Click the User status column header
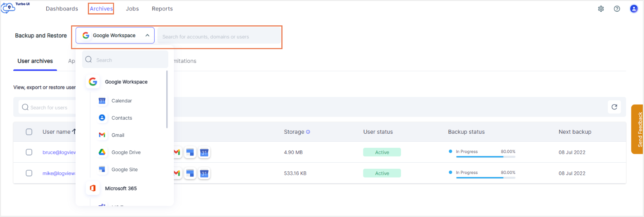Image resolution: width=644 pixels, height=217 pixels. point(378,132)
